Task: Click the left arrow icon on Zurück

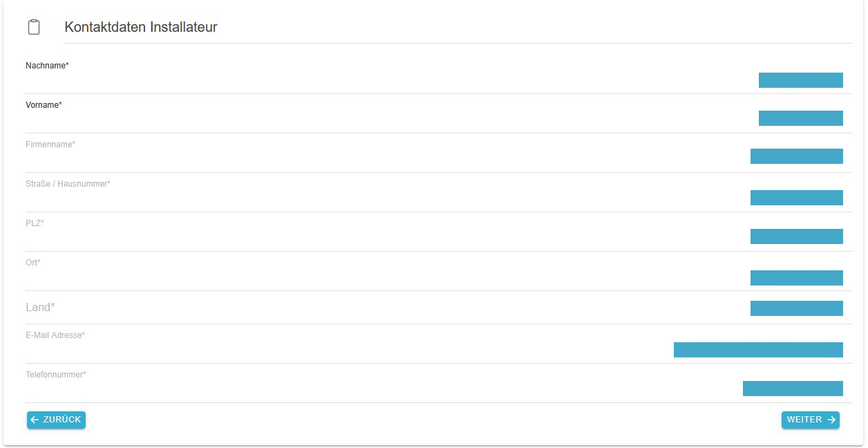Action: click(x=35, y=420)
